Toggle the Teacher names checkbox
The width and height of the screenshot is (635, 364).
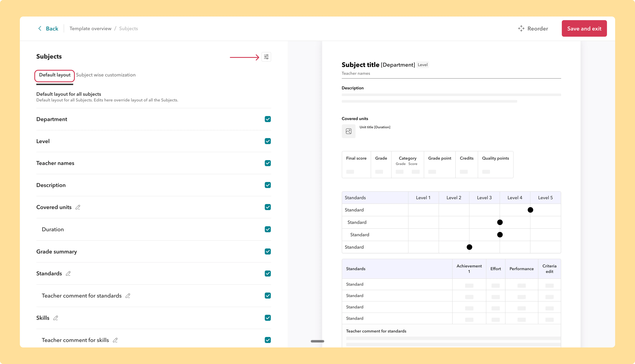pyautogui.click(x=268, y=163)
